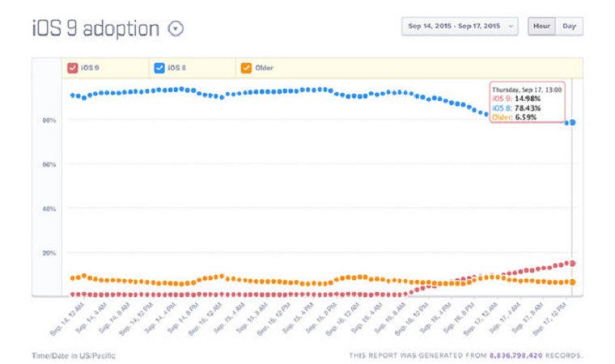The height and width of the screenshot is (364, 615).
Task: Click the first blue iOS 8 data point
Action: pos(72,95)
